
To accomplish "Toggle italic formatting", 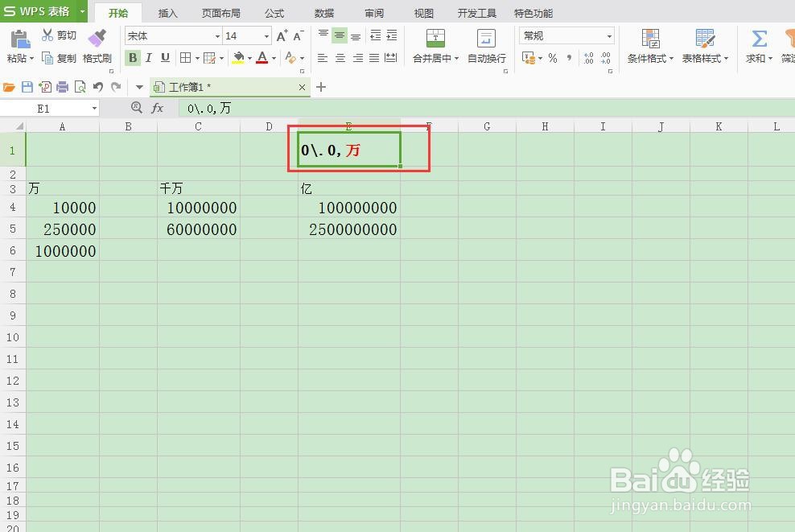I will 149,58.
